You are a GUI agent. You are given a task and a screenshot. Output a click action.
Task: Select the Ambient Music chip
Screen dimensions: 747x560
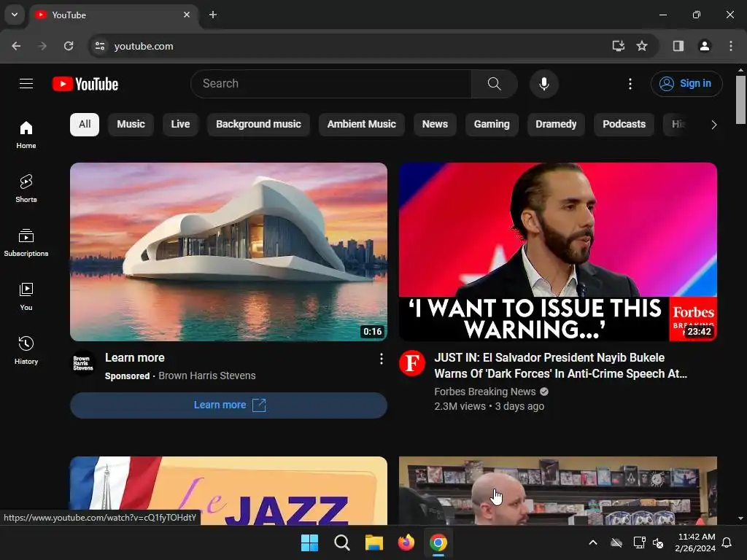[x=362, y=124]
